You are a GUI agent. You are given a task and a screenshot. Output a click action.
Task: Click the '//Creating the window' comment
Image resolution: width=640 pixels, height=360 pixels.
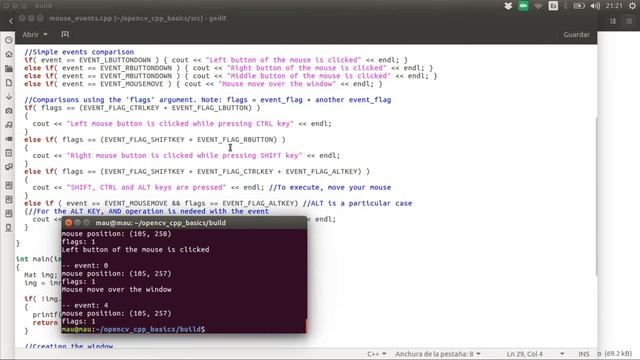[69, 346]
